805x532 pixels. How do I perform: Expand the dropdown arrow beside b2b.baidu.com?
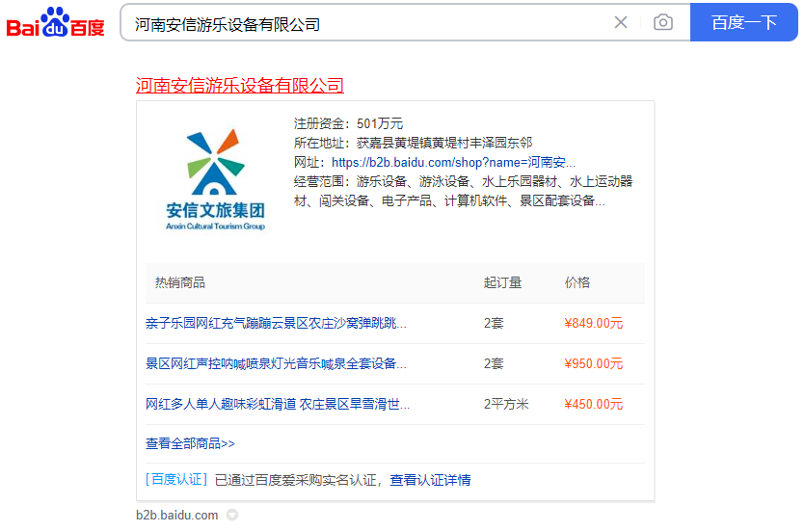click(231, 516)
